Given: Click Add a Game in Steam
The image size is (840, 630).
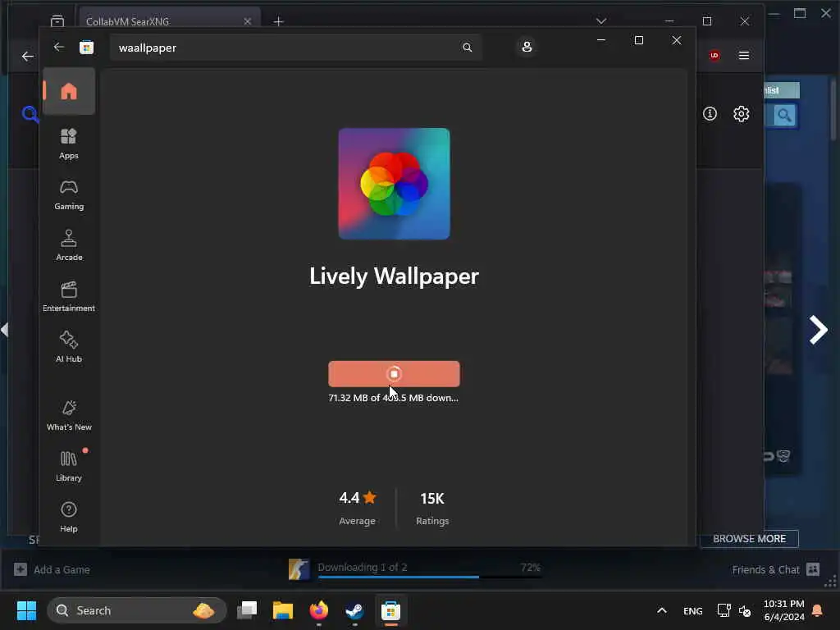Looking at the screenshot, I should pyautogui.click(x=52, y=569).
